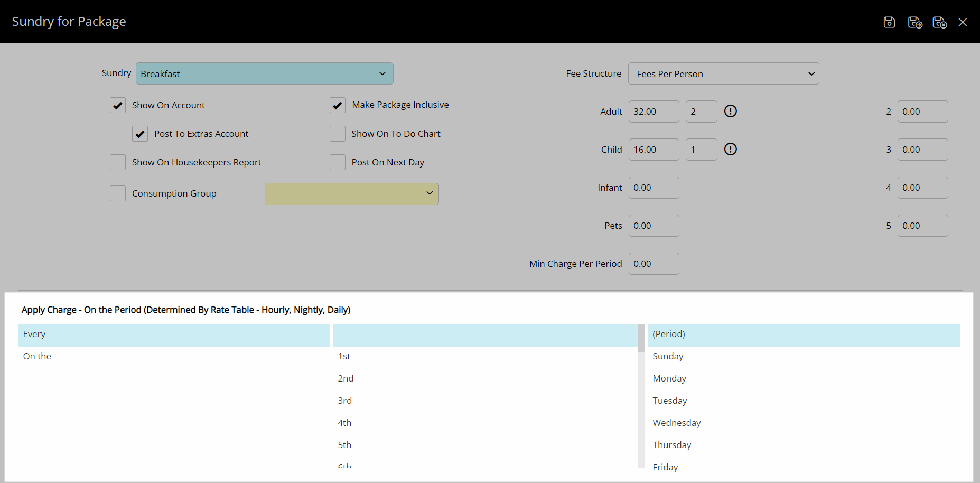Viewport: 980px width, 483px height.
Task: Click the ordinal list scrollbar thumb
Action: [x=641, y=338]
